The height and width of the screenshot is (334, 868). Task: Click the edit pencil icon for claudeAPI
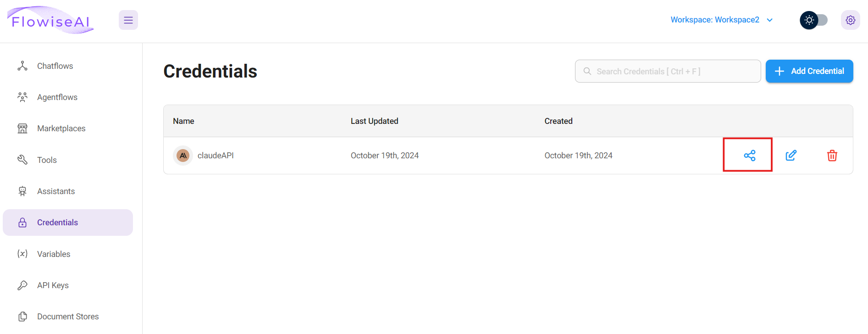791,156
